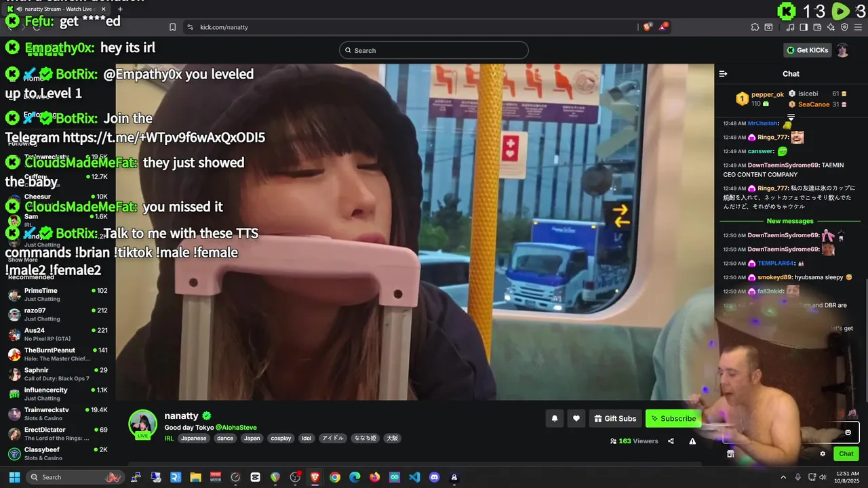Share the stream via share icon

click(x=671, y=441)
